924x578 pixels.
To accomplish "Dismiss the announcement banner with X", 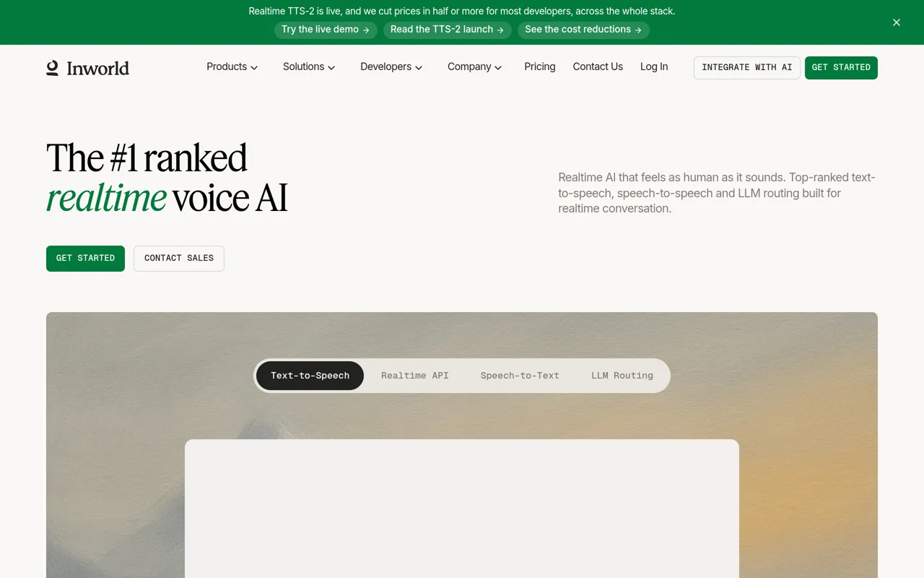I will (897, 22).
